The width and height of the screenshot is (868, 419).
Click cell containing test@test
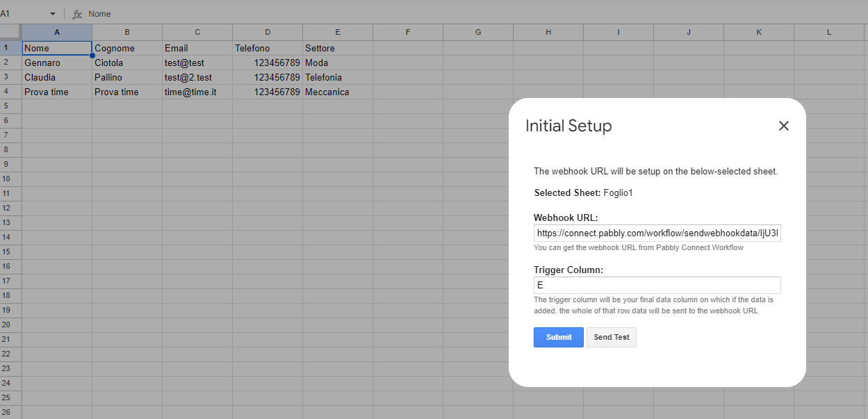[x=197, y=63]
